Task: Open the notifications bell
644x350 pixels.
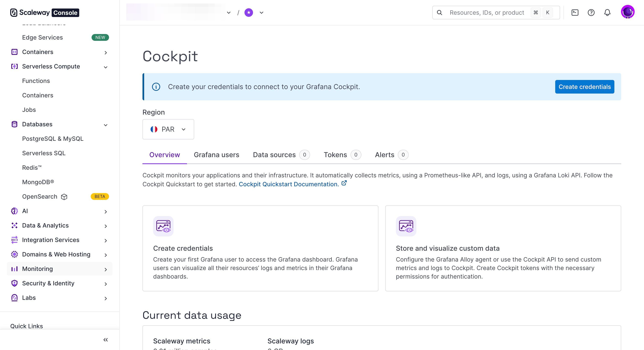Action: point(607,13)
